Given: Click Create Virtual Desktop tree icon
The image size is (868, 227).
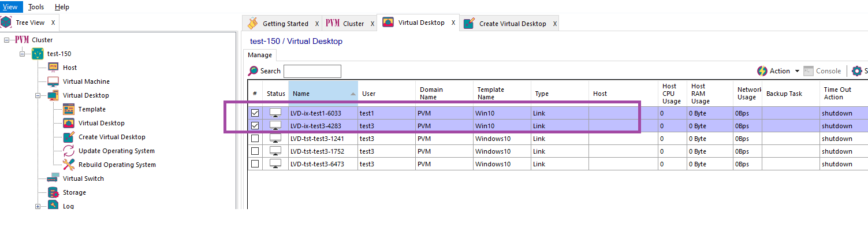Looking at the screenshot, I should point(69,137).
